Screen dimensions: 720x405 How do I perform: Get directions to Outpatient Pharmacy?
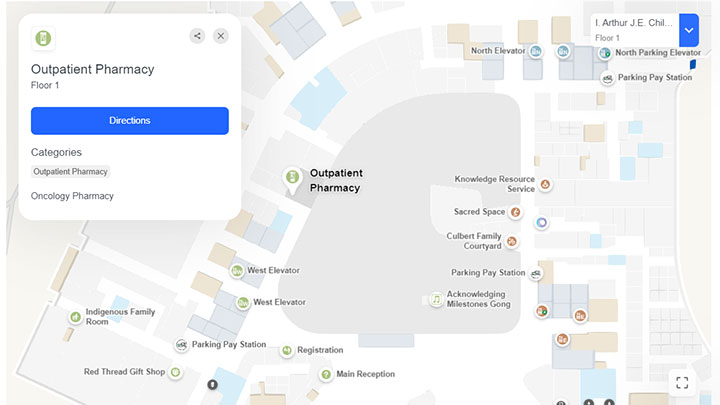(129, 121)
